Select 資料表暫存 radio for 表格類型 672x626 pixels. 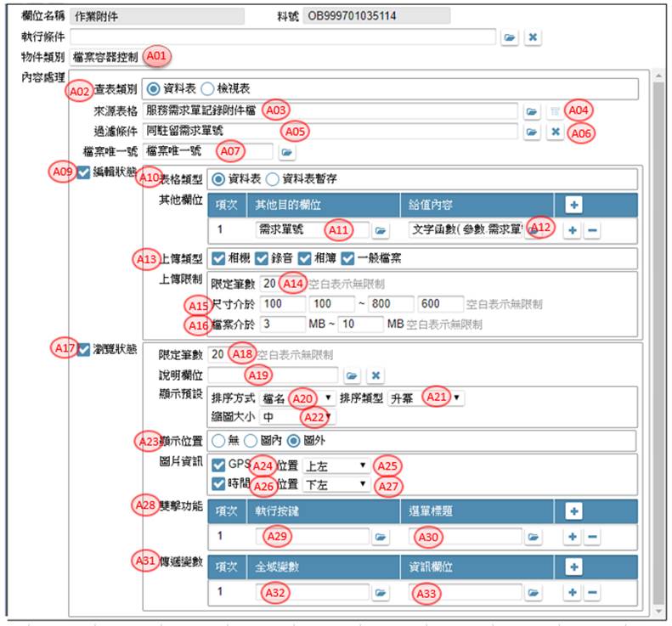click(272, 179)
